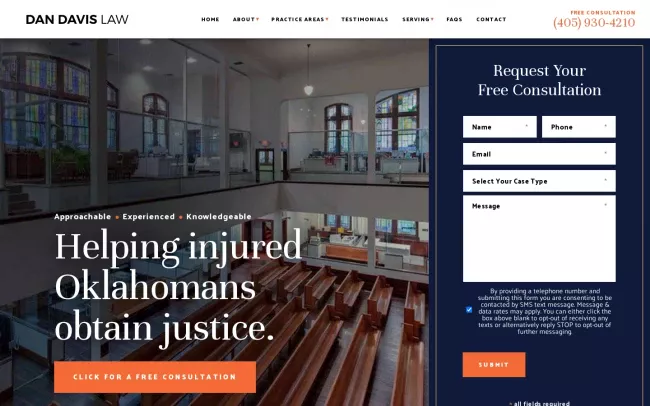Click the Name input field
The image size is (650, 406).
coord(500,127)
